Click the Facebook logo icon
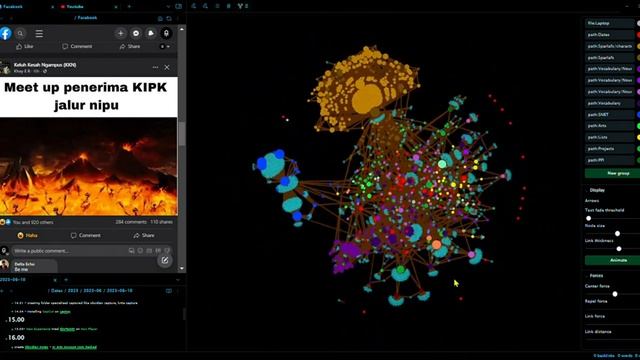This screenshot has width=640, height=360. click(5, 33)
